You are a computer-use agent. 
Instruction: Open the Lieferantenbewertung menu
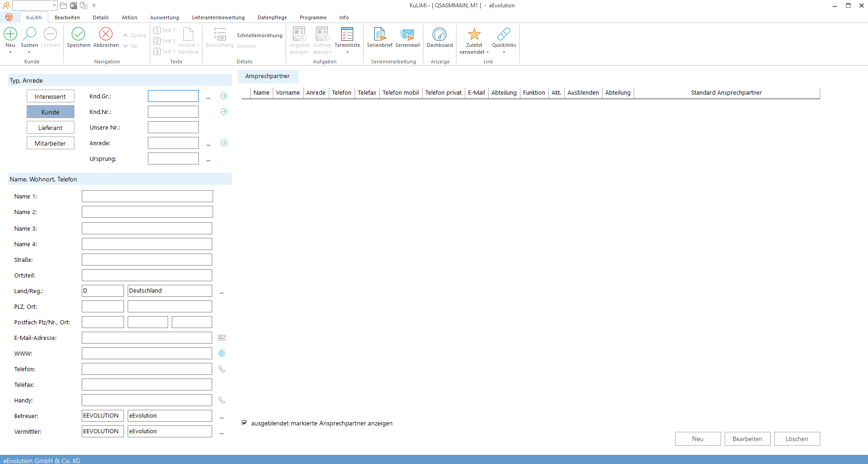click(218, 17)
